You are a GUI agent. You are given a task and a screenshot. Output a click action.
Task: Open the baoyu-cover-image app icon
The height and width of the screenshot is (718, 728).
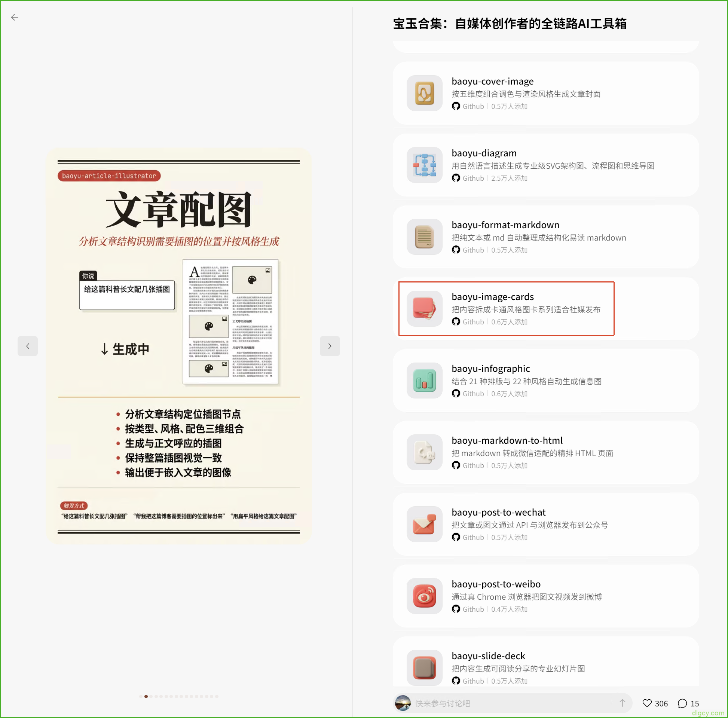(424, 93)
